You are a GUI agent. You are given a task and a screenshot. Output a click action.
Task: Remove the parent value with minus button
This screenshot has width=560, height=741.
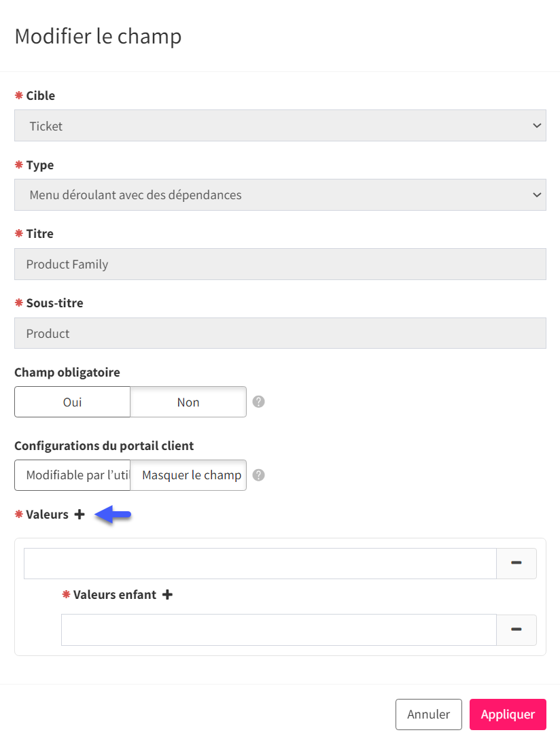tap(516, 563)
